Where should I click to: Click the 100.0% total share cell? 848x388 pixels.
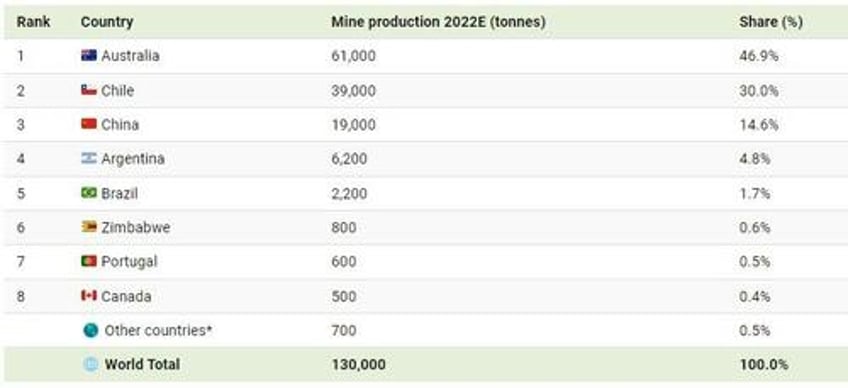[x=764, y=365]
